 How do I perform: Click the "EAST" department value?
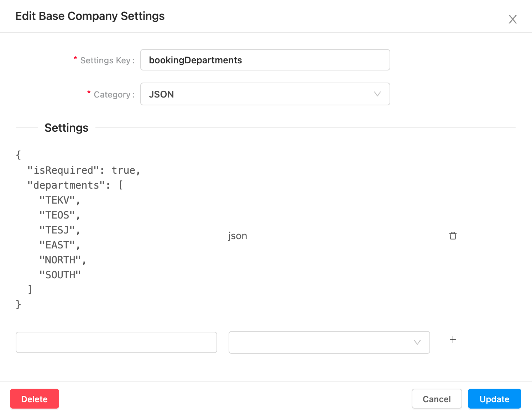tap(57, 245)
